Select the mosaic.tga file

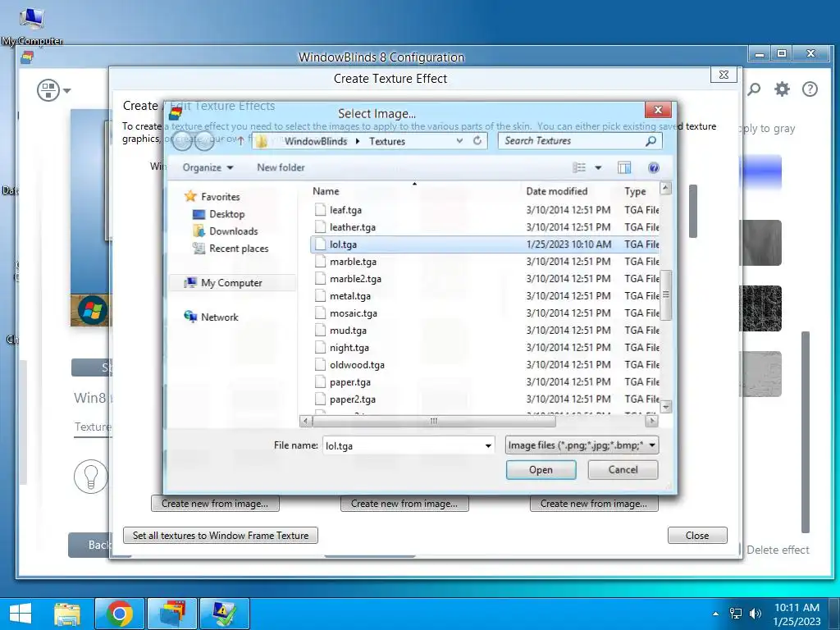point(353,313)
